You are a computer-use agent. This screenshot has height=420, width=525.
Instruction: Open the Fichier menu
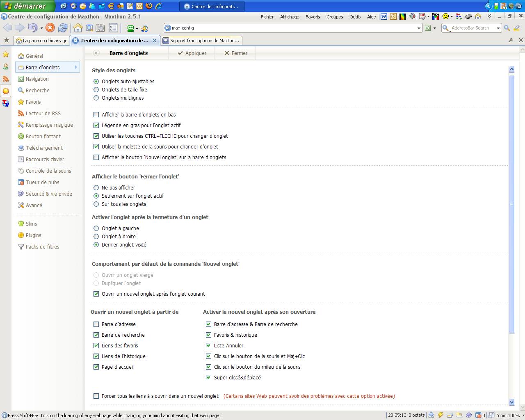[267, 17]
